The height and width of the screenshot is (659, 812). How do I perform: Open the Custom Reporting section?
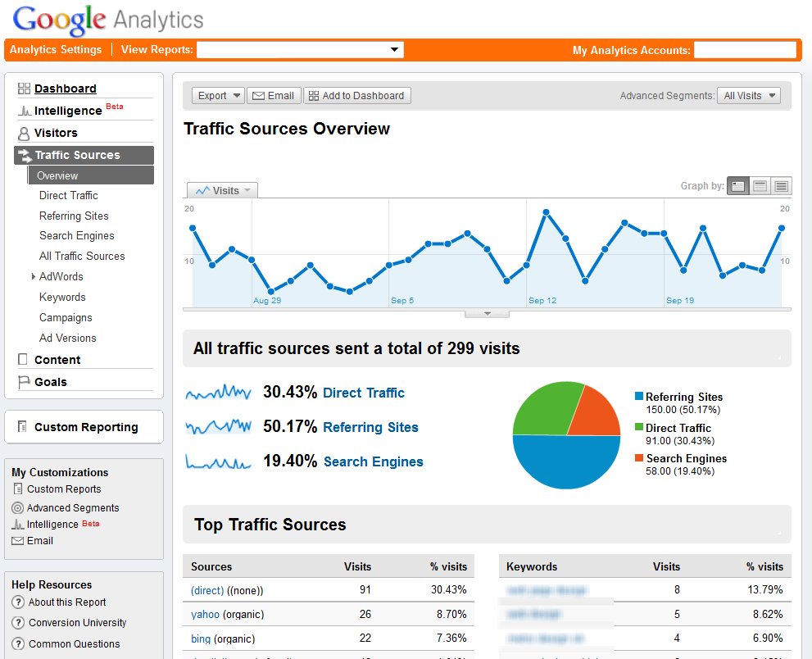click(86, 427)
